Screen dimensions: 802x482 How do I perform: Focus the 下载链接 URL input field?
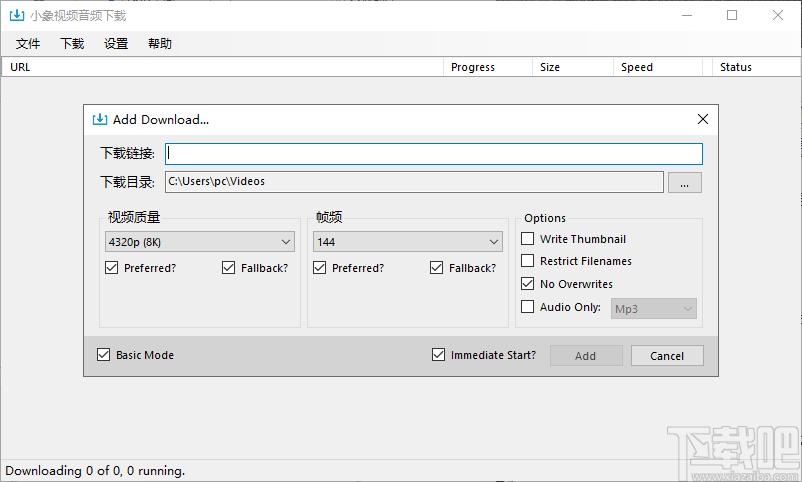click(x=434, y=154)
